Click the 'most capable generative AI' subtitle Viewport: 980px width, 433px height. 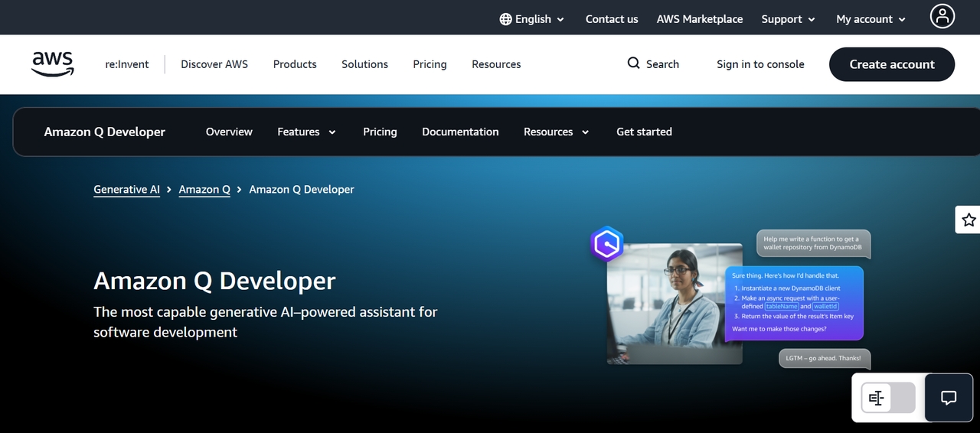coord(266,322)
